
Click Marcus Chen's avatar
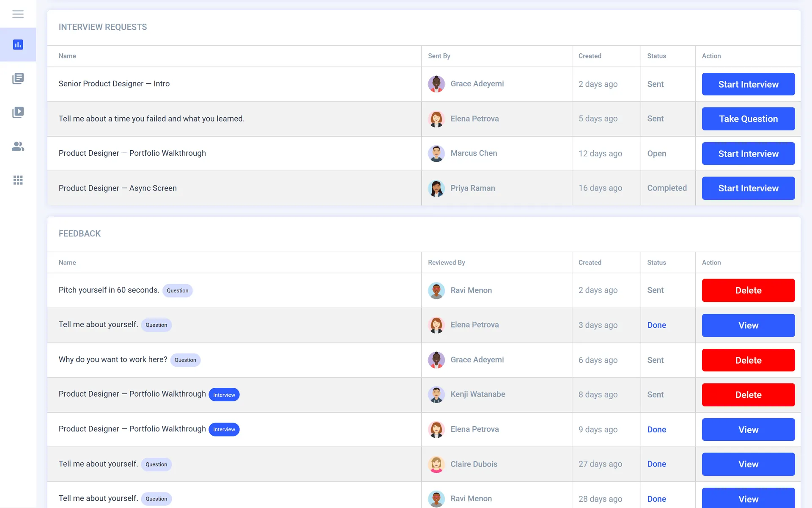pos(436,153)
